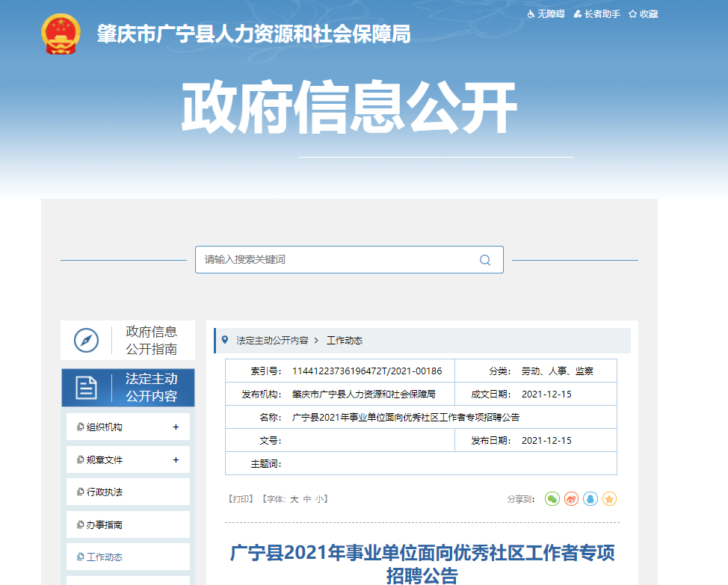The height and width of the screenshot is (585, 728).
Task: Select 工作动态 in the sidebar
Action: [104, 557]
